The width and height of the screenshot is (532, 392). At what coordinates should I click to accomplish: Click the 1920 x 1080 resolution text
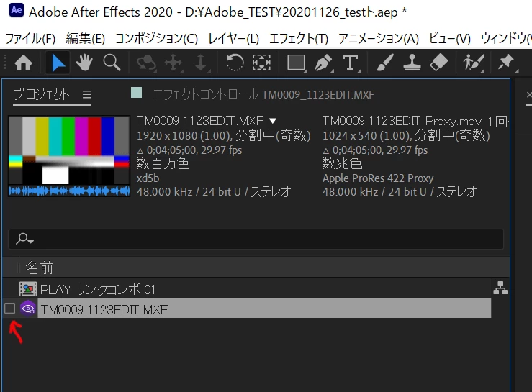167,136
